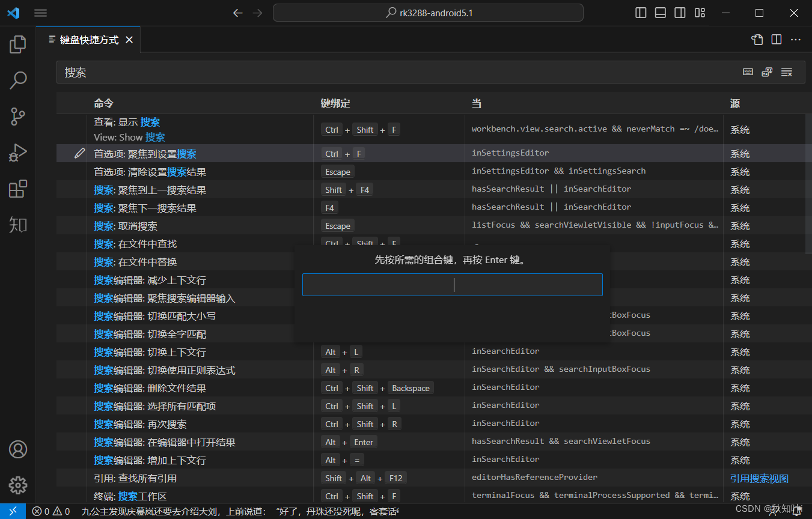This screenshot has width=812, height=519.
Task: Open Customize Layout icon in title bar
Action: point(700,13)
